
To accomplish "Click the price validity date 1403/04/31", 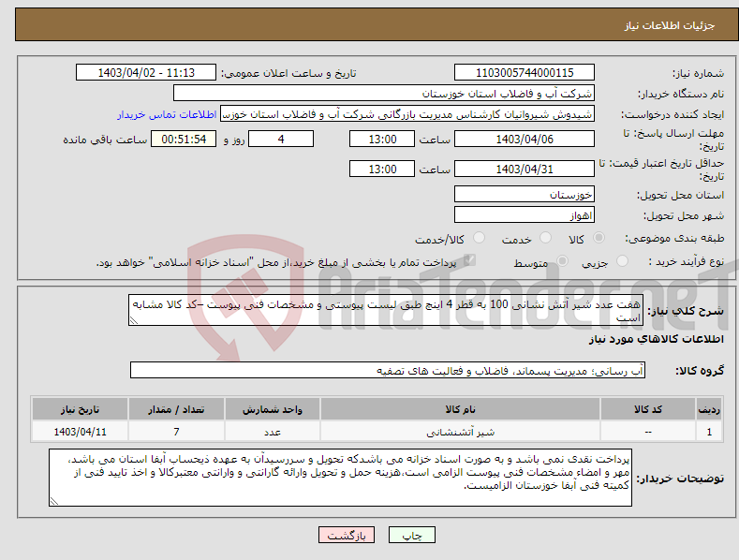I will pyautogui.click(x=525, y=169).
